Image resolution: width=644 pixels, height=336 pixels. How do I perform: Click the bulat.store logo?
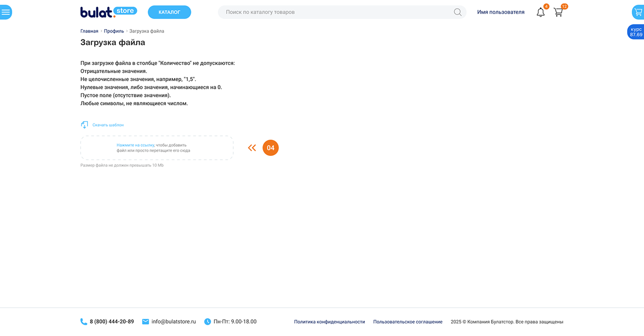108,12
